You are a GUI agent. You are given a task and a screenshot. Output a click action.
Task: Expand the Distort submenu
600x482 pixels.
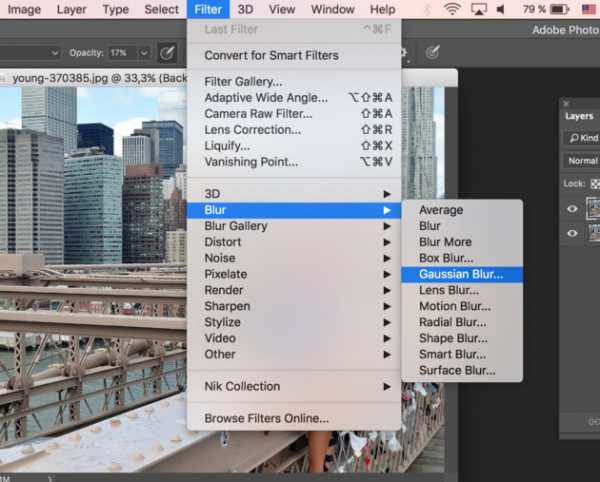click(x=294, y=242)
